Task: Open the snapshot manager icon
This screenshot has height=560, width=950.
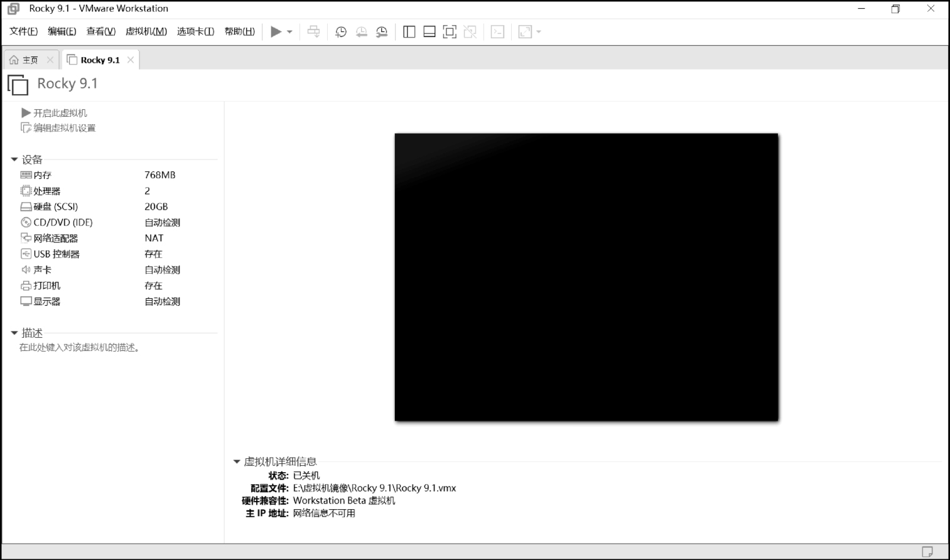Action: tap(382, 32)
